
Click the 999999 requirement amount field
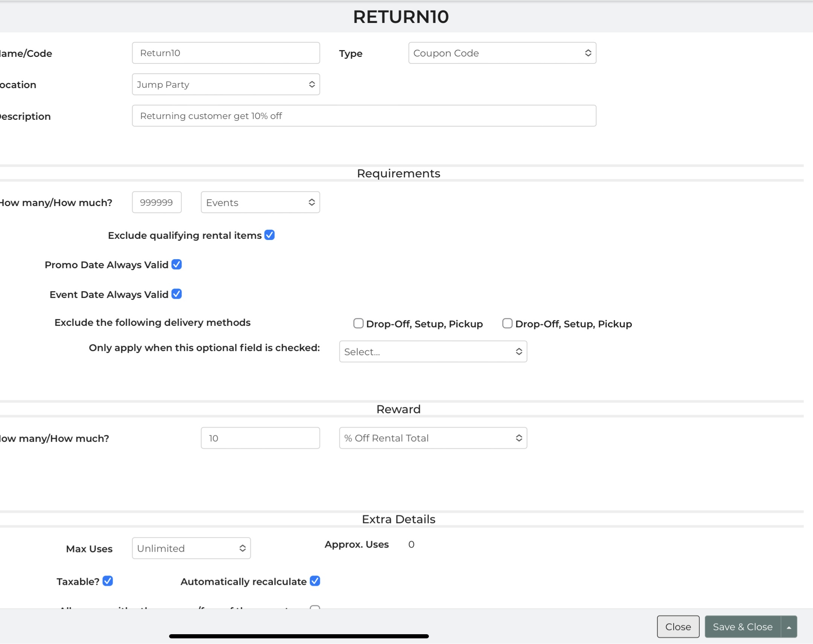pyautogui.click(x=156, y=203)
